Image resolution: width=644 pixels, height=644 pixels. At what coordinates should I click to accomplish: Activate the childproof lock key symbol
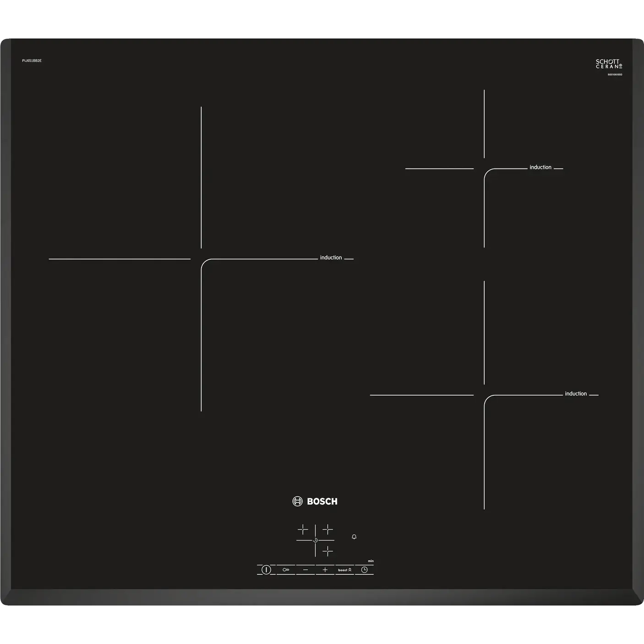(x=286, y=570)
